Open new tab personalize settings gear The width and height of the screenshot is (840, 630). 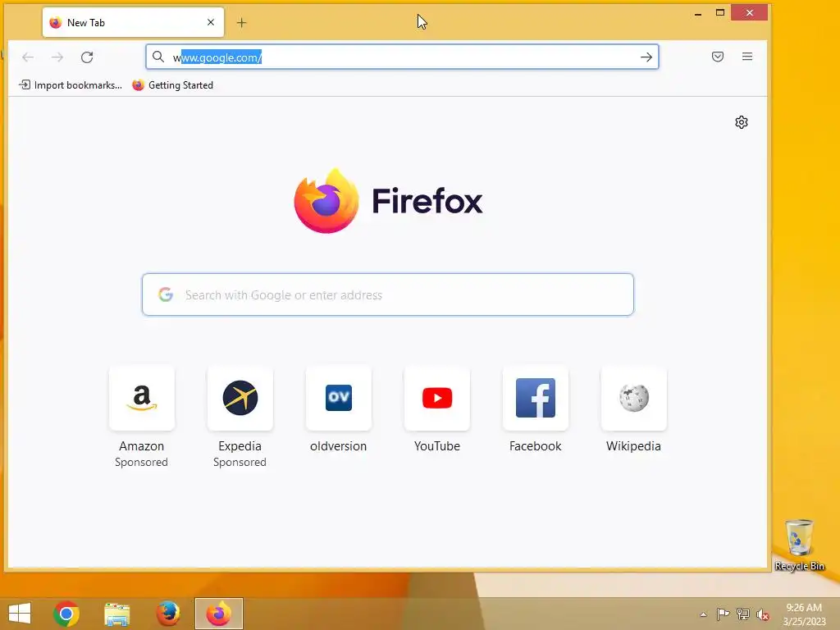(x=742, y=123)
